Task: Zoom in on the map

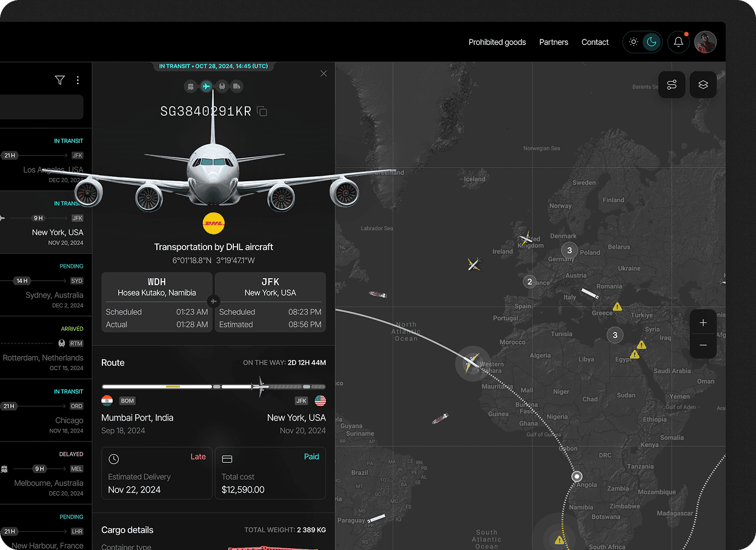Action: pos(703,323)
